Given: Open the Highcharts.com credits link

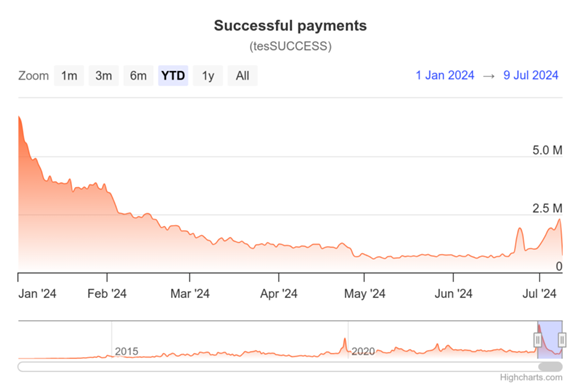Looking at the screenshot, I should tap(531, 377).
